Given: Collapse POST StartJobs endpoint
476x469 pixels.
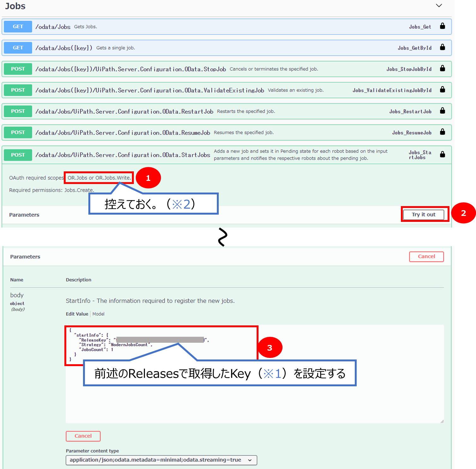Looking at the screenshot, I should (x=227, y=155).
